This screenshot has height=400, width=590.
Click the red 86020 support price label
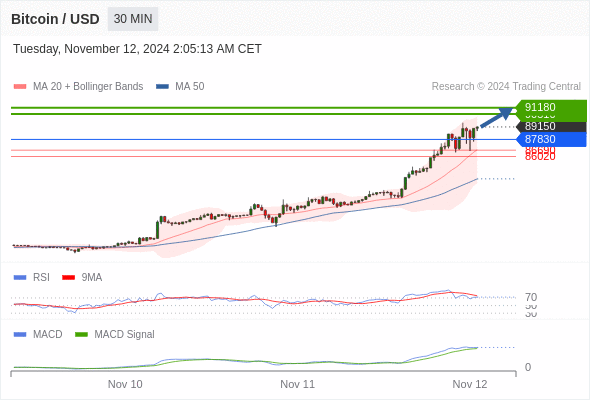[540, 157]
